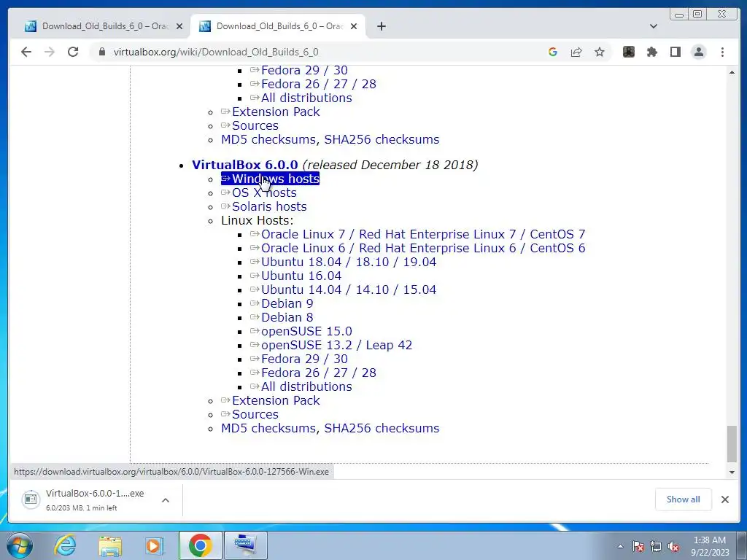The height and width of the screenshot is (560, 747).
Task: Switch to Chrome in taskbar
Action: [200, 545]
